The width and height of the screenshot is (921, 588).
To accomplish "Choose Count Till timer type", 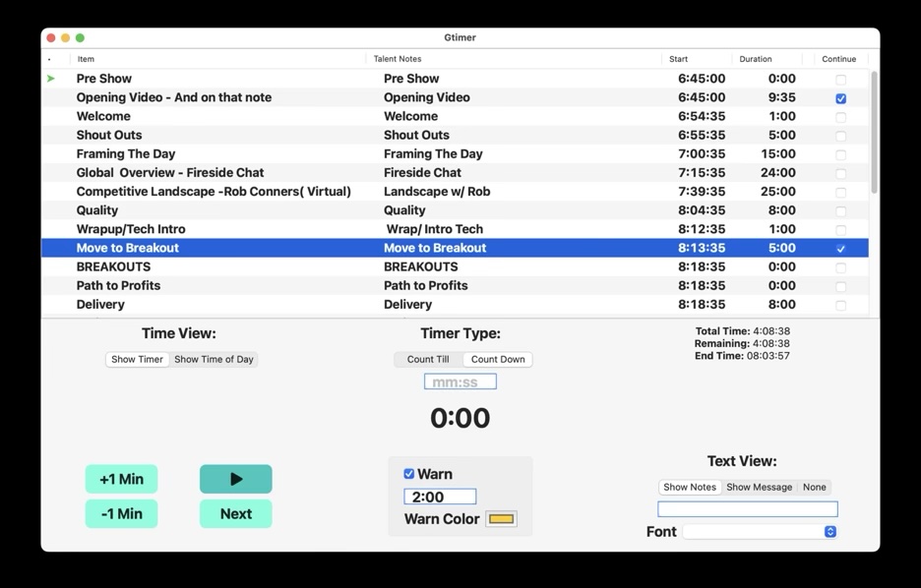I will (x=428, y=360).
